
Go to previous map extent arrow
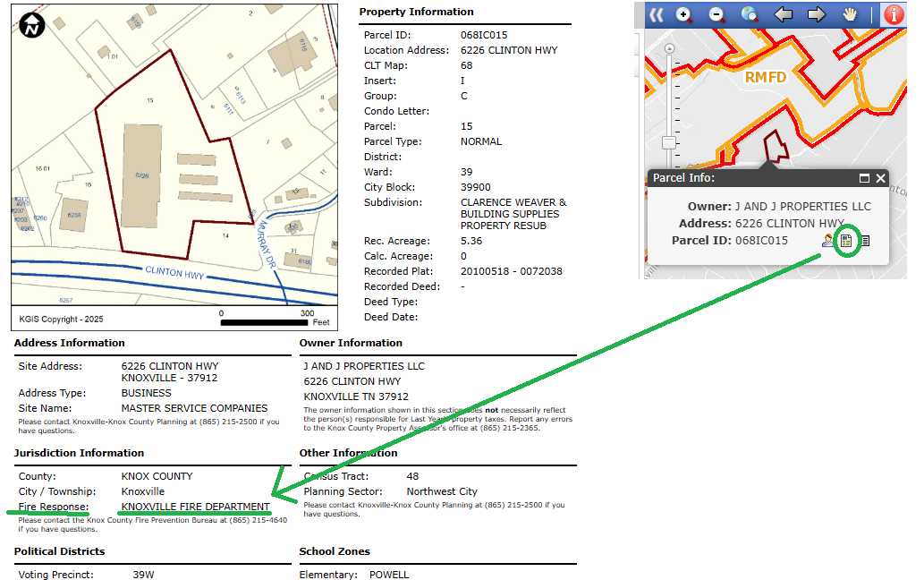[x=784, y=14]
